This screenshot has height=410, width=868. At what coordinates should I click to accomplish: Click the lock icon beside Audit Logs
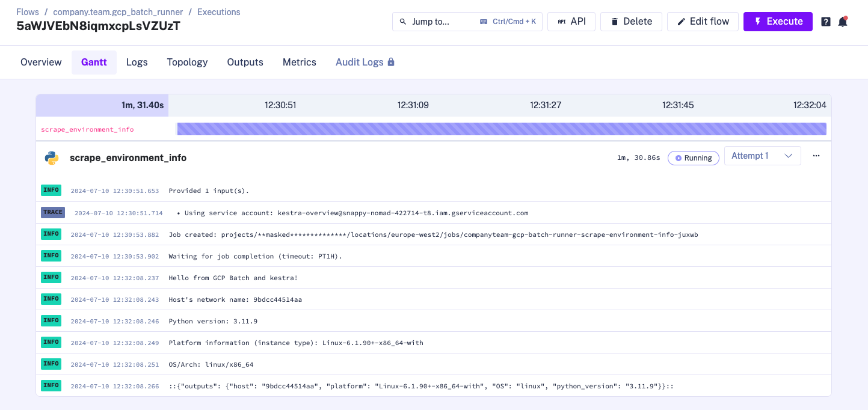(391, 62)
